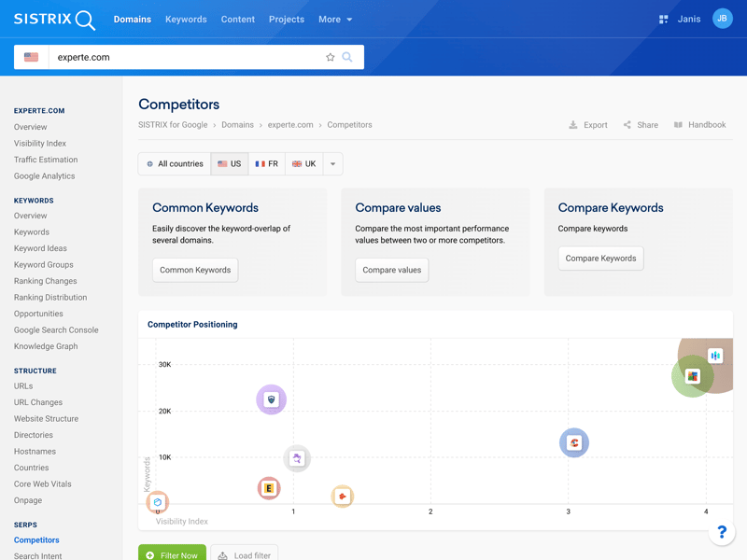
Task: Click the star bookmark icon in search bar
Action: (330, 57)
